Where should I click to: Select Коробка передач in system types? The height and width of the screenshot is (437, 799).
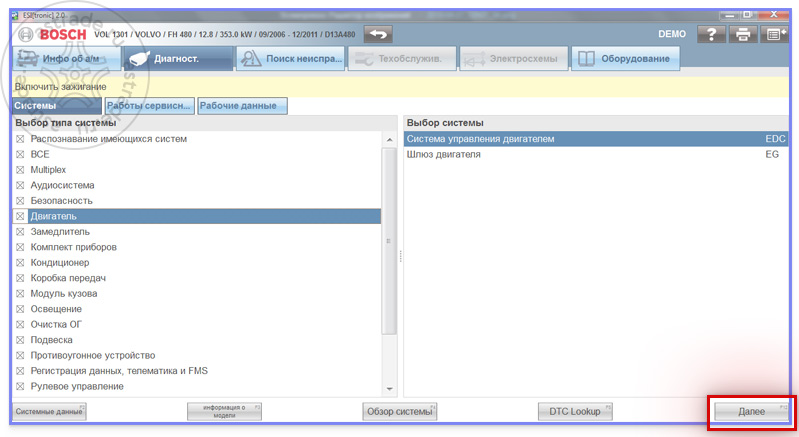197,278
